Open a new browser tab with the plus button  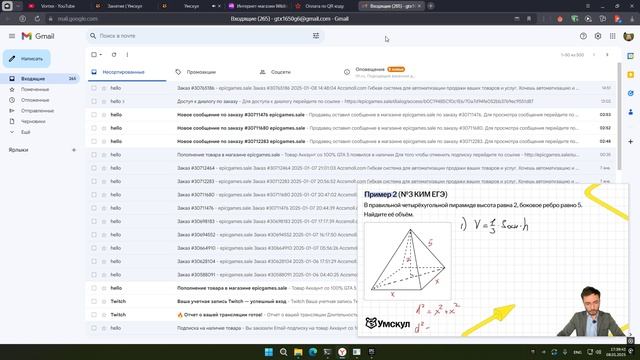click(x=431, y=6)
